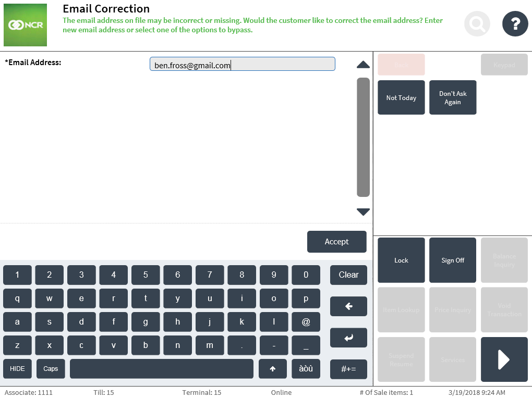Click the search magnifier icon
The height and width of the screenshot is (398, 532).
pyautogui.click(x=477, y=23)
